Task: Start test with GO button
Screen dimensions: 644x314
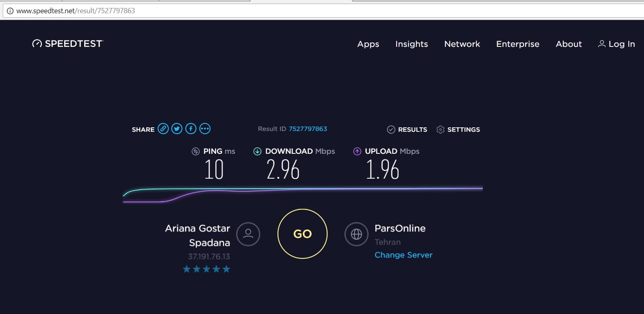Action: [x=302, y=234]
